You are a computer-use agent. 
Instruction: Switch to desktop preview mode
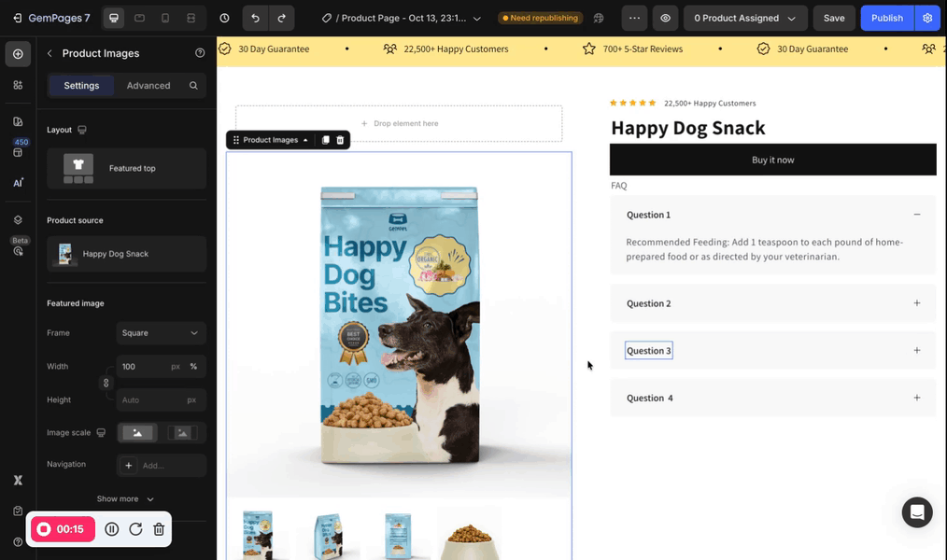click(x=113, y=18)
